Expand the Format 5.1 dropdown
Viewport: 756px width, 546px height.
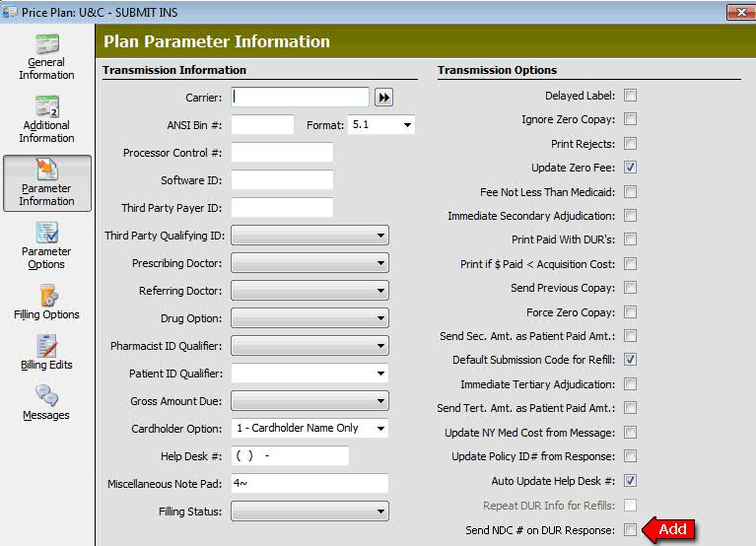(x=380, y=125)
